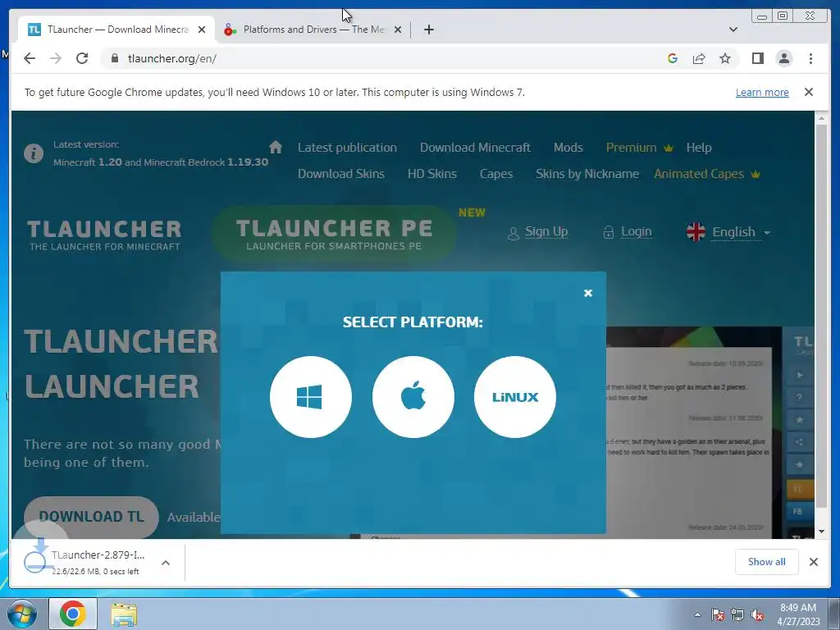Image resolution: width=840 pixels, height=630 pixels.
Task: Choose the Linux platform option
Action: point(515,397)
